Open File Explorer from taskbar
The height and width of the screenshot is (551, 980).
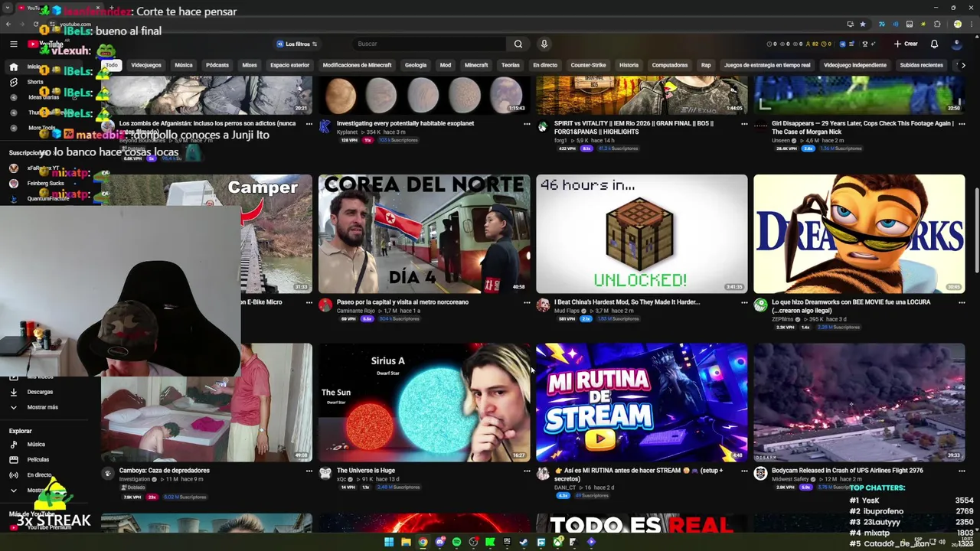(x=406, y=542)
